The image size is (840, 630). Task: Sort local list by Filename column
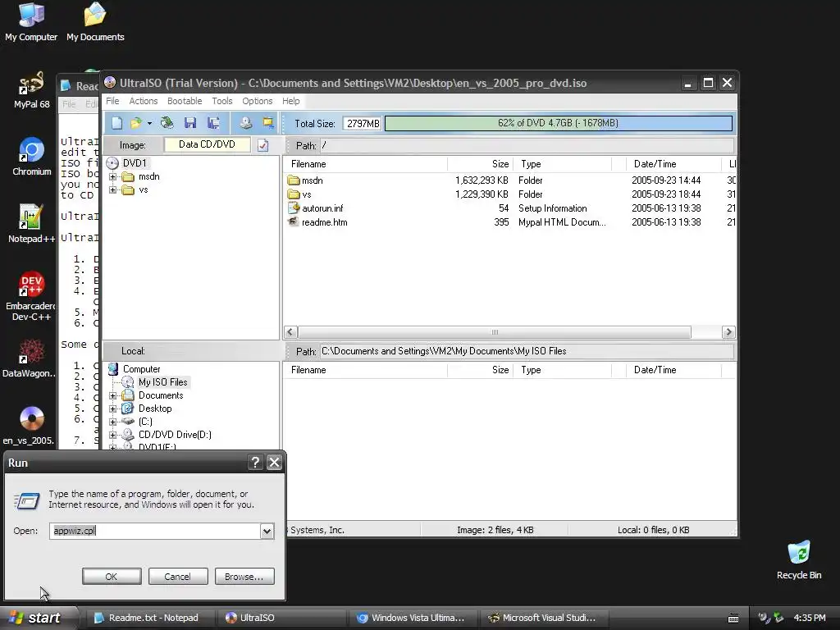click(x=365, y=370)
